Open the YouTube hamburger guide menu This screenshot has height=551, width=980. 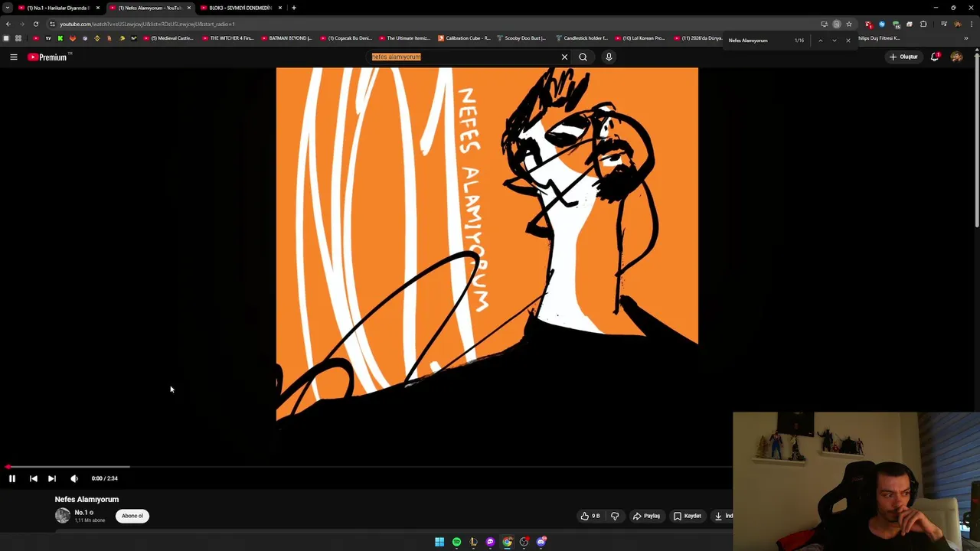14,57
